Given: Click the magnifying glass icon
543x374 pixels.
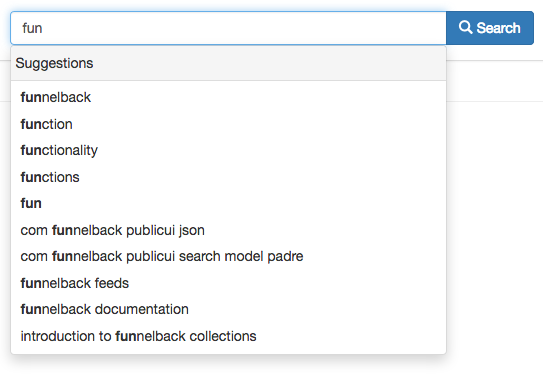Looking at the screenshot, I should pyautogui.click(x=465, y=27).
